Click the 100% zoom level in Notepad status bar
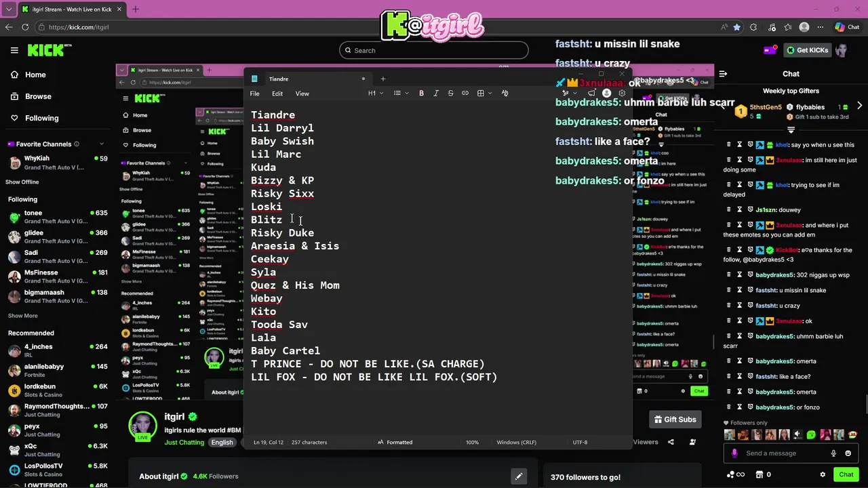868x488 pixels. 472,442
